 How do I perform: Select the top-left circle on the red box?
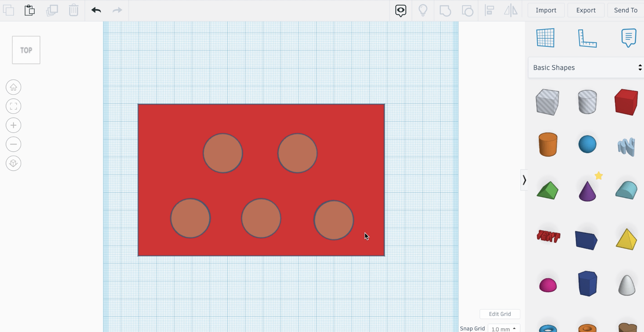[223, 153]
